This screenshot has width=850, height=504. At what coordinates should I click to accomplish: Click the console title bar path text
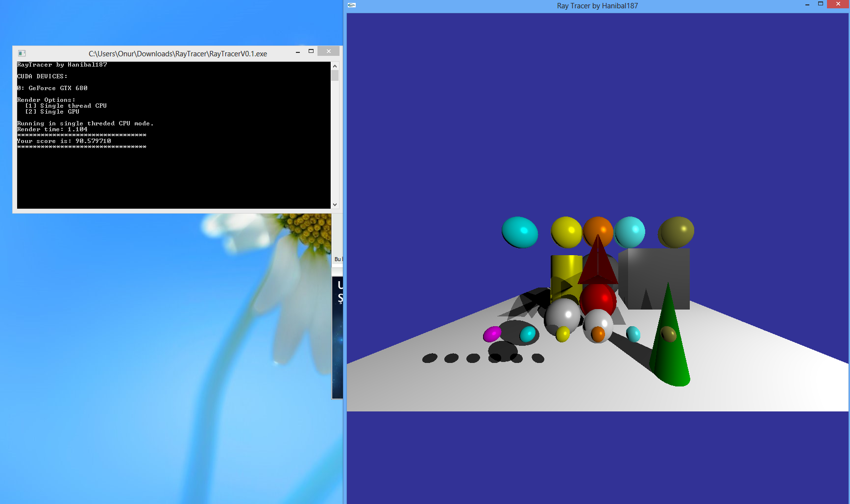tap(178, 54)
